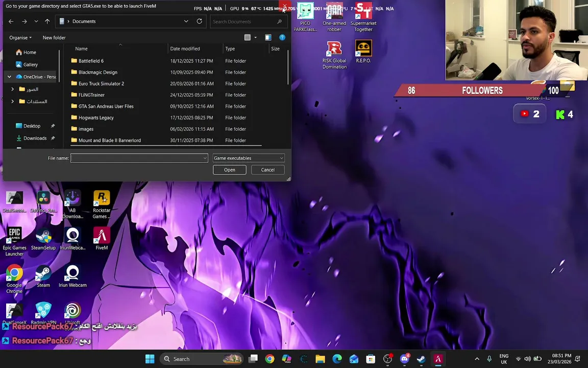Expand the File name dropdown arrow
Image resolution: width=588 pixels, height=368 pixels.
pyautogui.click(x=205, y=158)
